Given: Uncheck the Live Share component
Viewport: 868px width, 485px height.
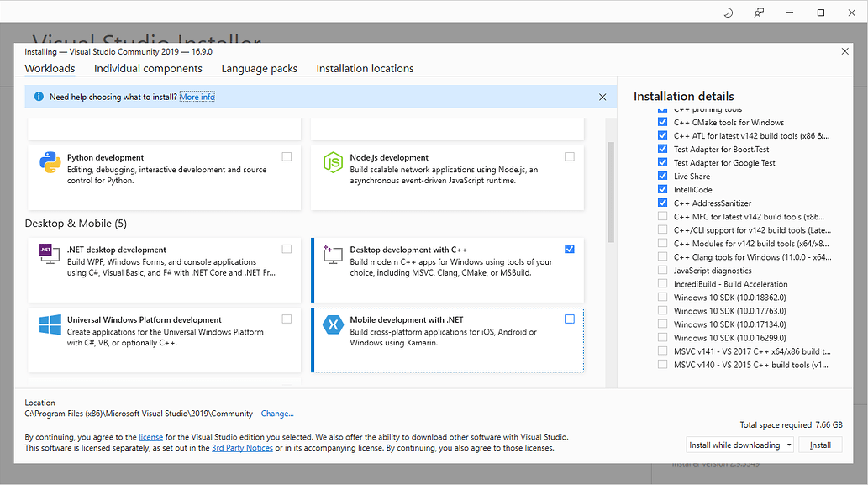Looking at the screenshot, I should [663, 177].
